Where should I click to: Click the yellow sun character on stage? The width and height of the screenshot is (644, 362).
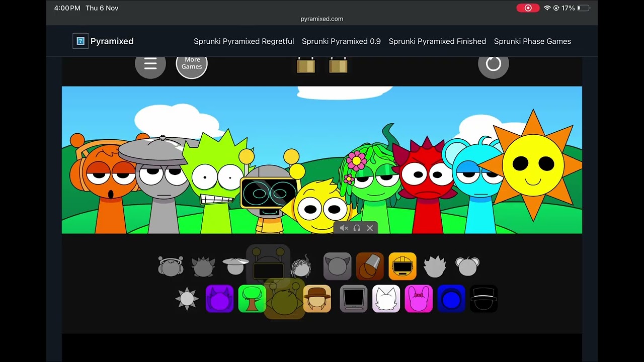pyautogui.click(x=532, y=165)
